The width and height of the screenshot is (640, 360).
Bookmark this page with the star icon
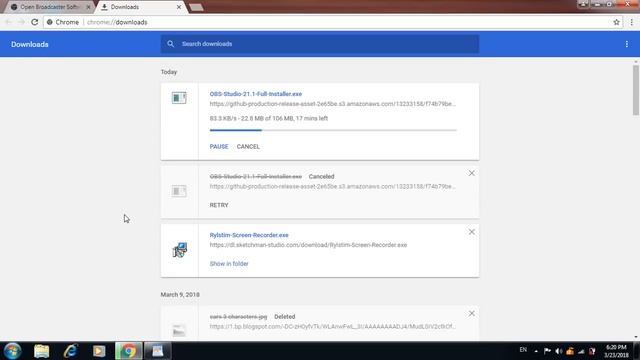pyautogui.click(x=616, y=22)
